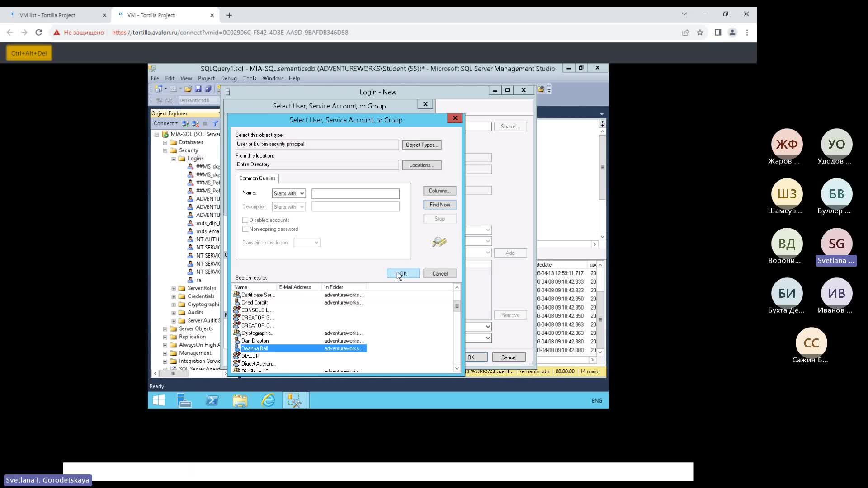
Task: Click the E-Mail Address column header
Action: (299, 287)
